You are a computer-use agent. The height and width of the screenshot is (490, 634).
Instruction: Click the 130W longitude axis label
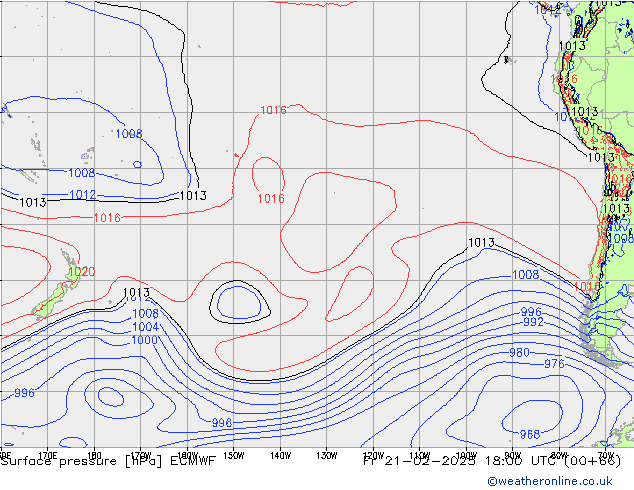click(x=327, y=456)
